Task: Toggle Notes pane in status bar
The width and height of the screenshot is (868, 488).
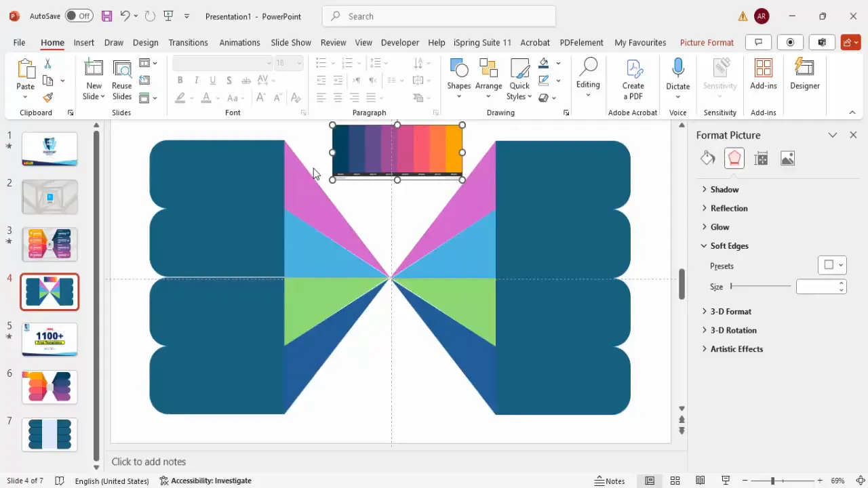Action: [610, 481]
